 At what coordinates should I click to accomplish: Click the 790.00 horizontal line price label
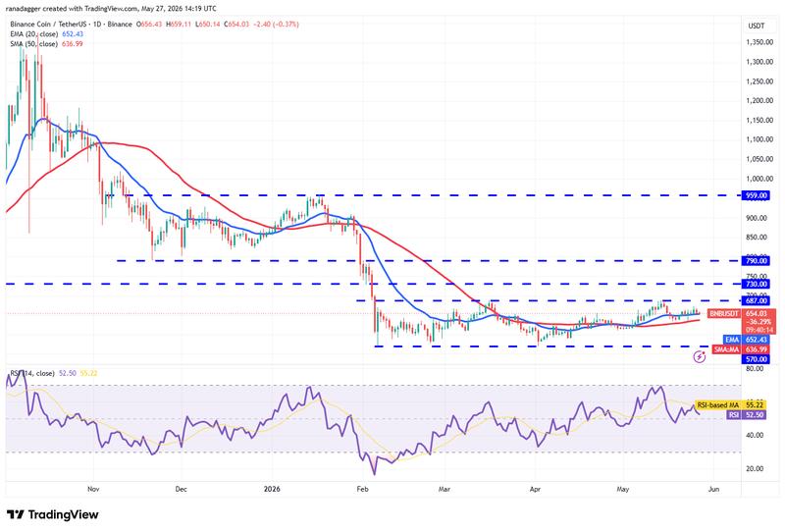[756, 260]
